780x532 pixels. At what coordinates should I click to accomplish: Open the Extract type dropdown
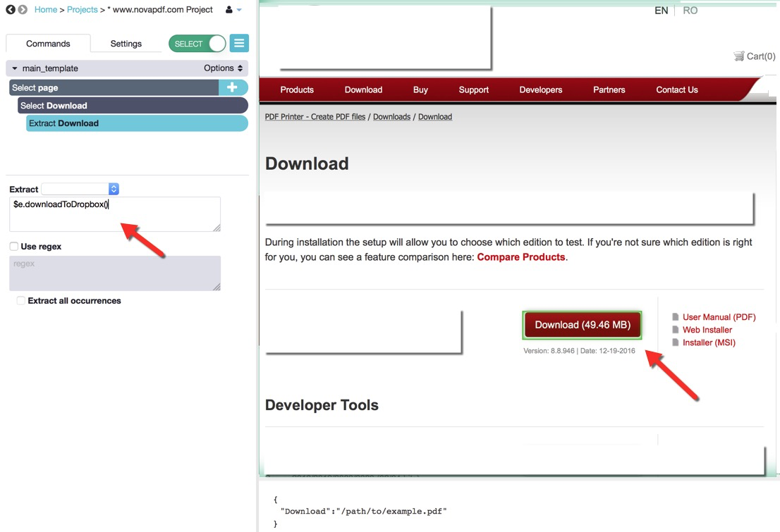click(x=80, y=189)
